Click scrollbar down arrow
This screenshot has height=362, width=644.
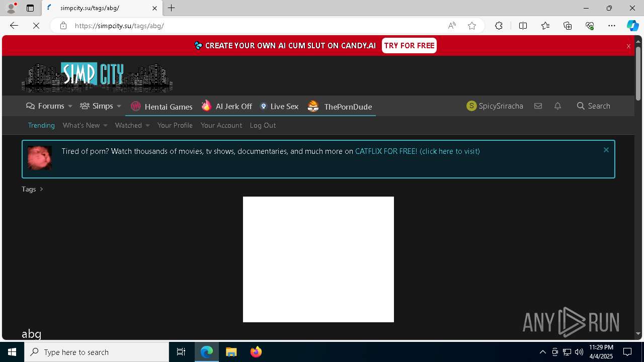point(638,333)
